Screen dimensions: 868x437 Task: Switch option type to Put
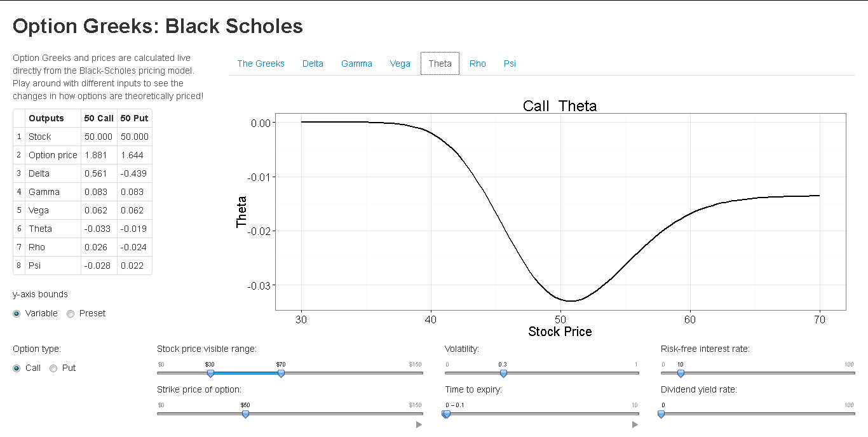pos(53,368)
